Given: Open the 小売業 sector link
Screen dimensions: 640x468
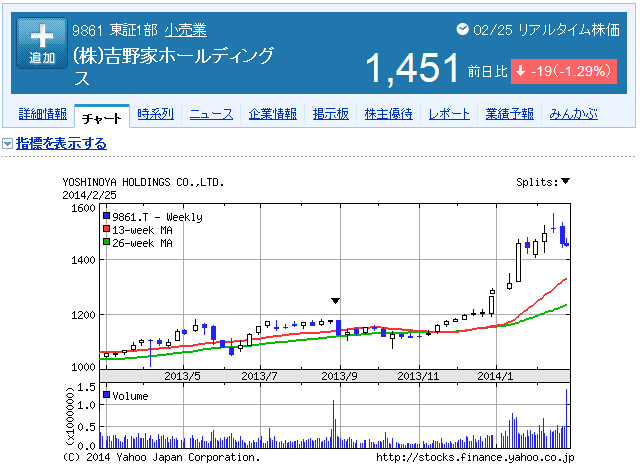Looking at the screenshot, I should pyautogui.click(x=186, y=30).
